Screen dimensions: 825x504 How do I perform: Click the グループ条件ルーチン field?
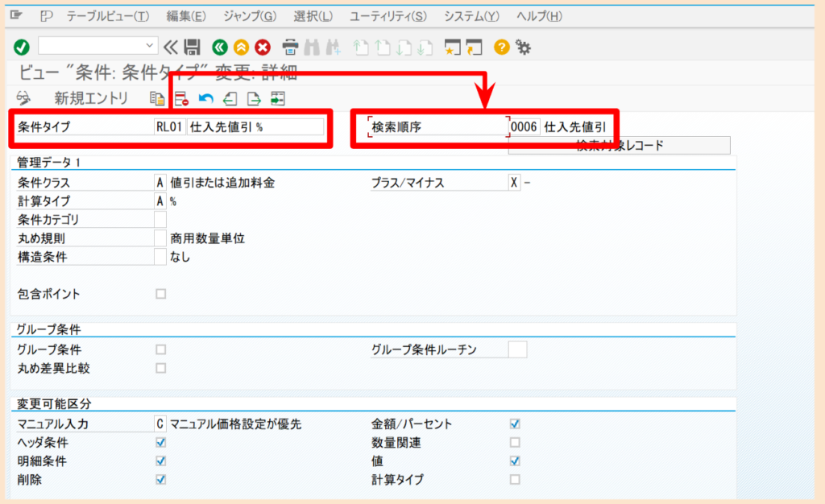(x=518, y=349)
